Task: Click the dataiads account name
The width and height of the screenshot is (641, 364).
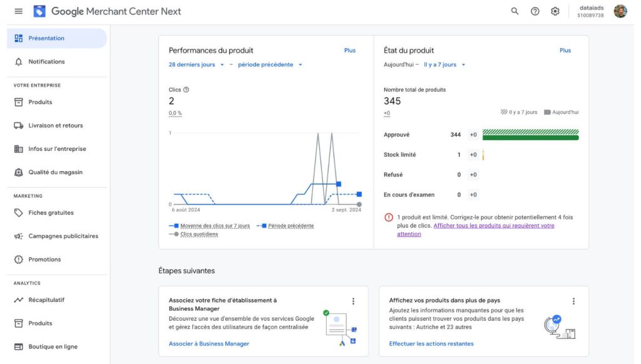Action: [591, 8]
